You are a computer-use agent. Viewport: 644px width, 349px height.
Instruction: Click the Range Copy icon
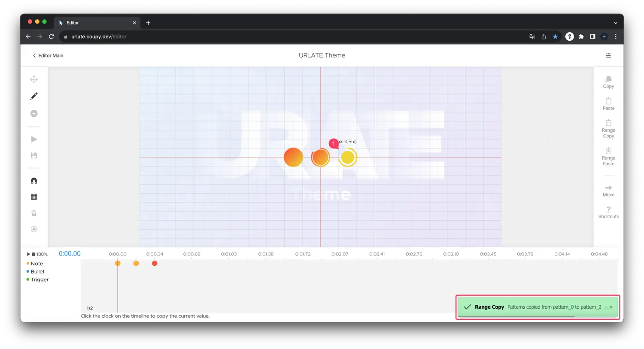tap(608, 124)
